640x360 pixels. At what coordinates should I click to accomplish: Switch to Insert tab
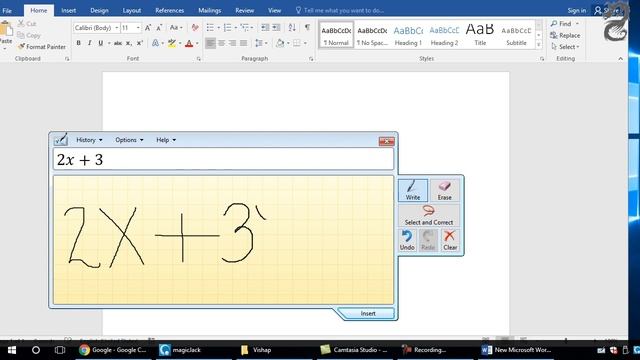point(69,11)
